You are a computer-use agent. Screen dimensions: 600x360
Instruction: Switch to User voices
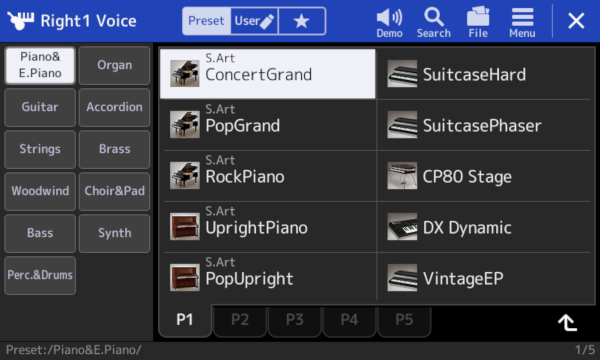(254, 21)
